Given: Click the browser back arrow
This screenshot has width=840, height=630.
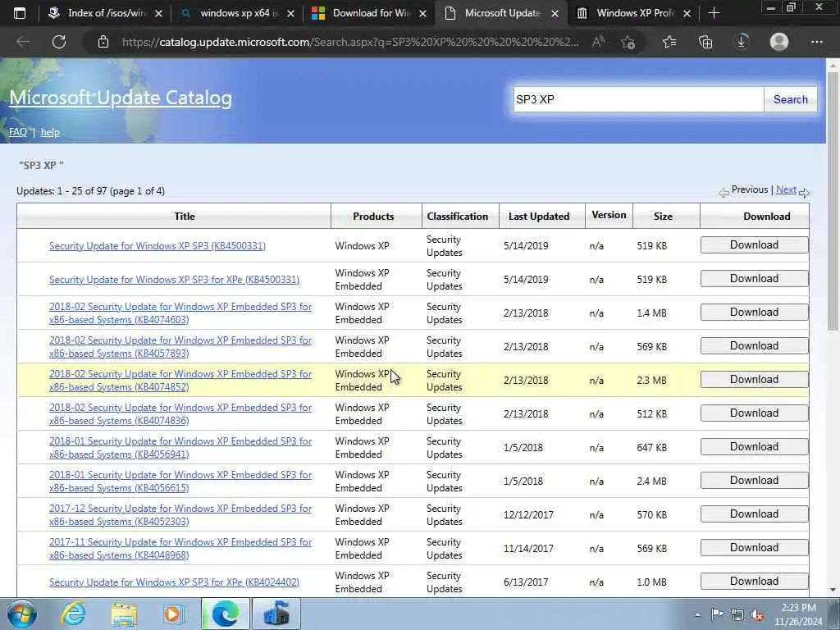Looking at the screenshot, I should 23,42.
